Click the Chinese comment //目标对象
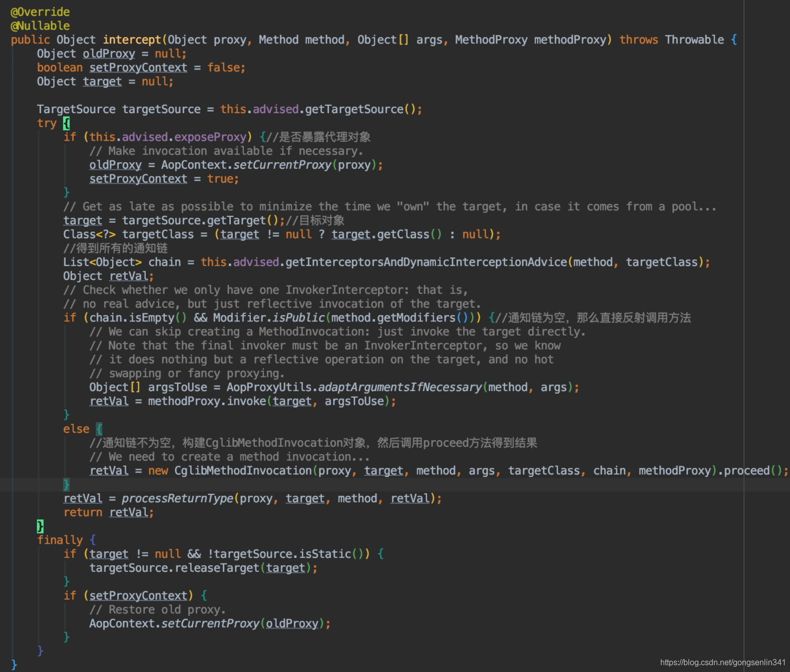 coord(315,220)
